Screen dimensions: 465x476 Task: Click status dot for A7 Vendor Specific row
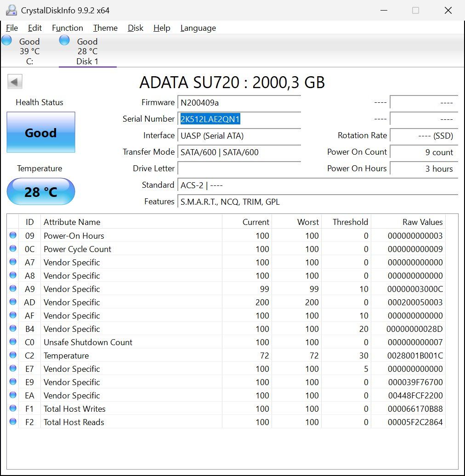13,262
